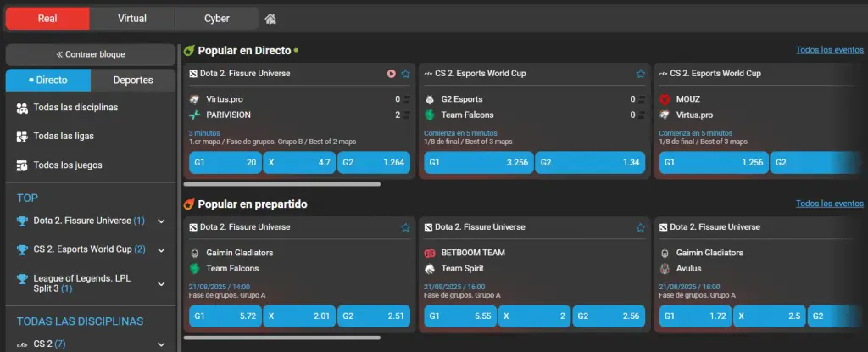Expand League of Legends. LPL Split 3
Viewport: 868px width, 352px height.
click(161, 284)
